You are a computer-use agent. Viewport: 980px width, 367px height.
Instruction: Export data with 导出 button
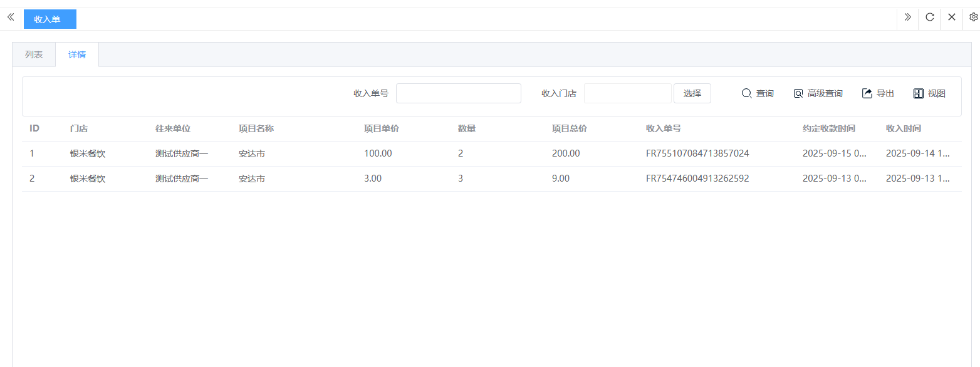coord(878,93)
